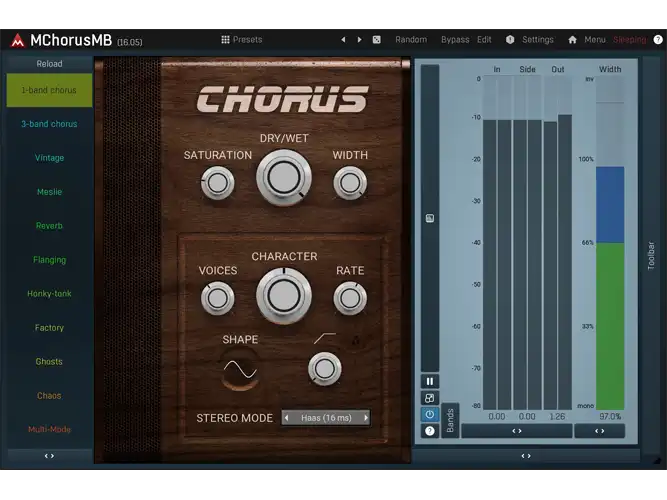Toggle the Bypass button
Image resolution: width=667 pixels, height=500 pixels.
455,40
